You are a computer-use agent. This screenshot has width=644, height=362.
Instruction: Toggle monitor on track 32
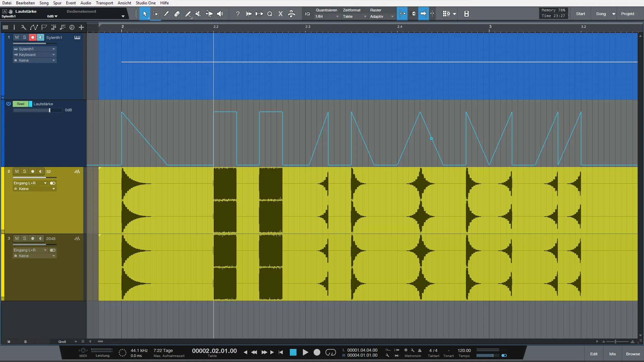pyautogui.click(x=41, y=171)
